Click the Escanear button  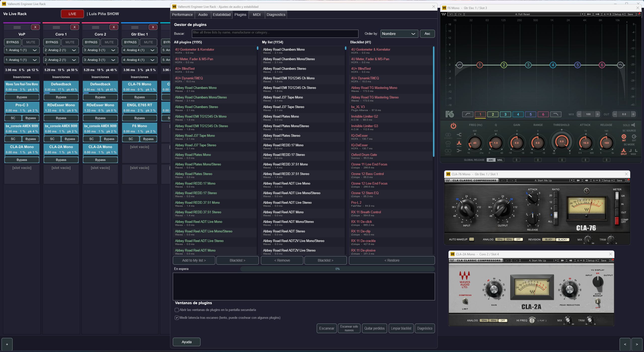coord(327,328)
